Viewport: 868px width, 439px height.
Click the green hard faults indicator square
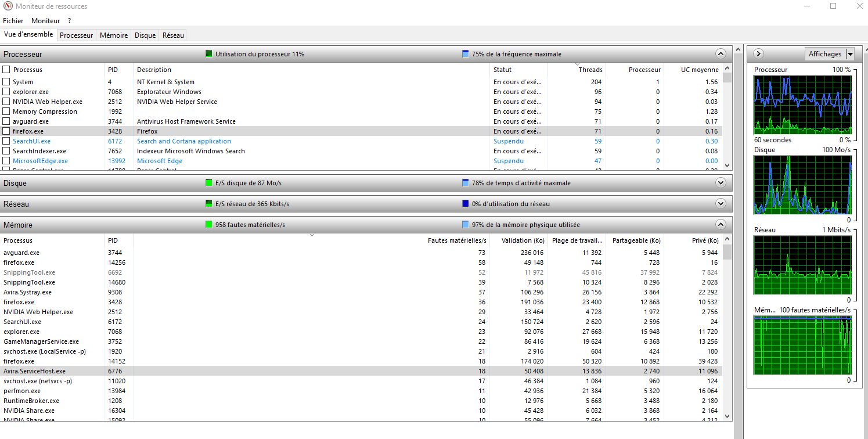(209, 225)
